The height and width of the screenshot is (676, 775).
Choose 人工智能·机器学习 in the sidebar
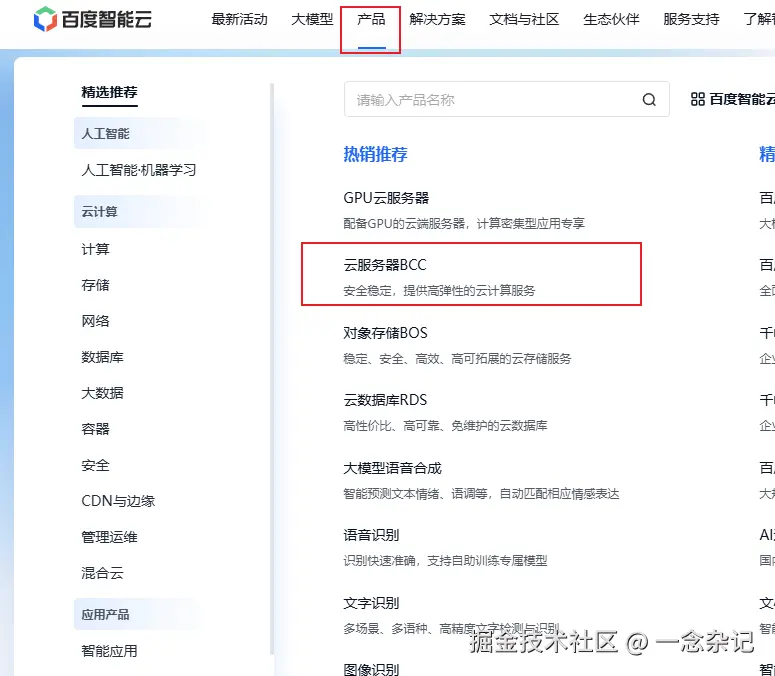pyautogui.click(x=138, y=170)
